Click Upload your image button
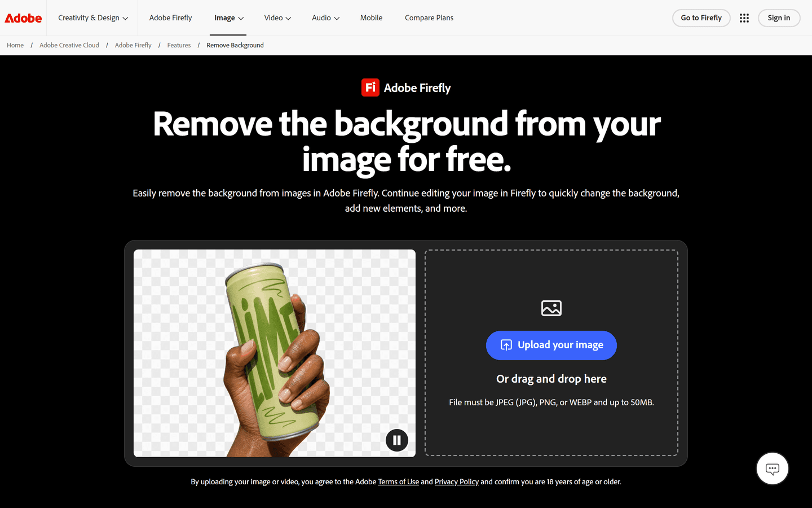 [x=551, y=345]
